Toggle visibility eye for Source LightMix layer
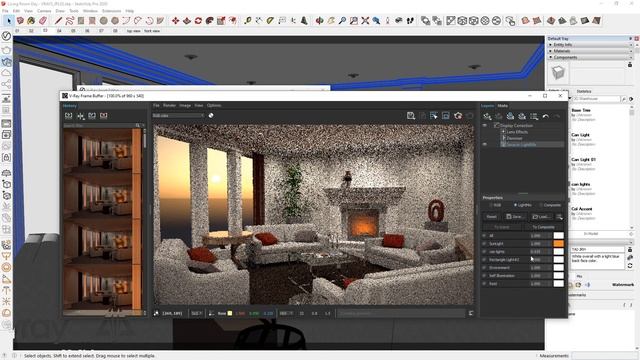The height and width of the screenshot is (360, 640). pos(485,144)
